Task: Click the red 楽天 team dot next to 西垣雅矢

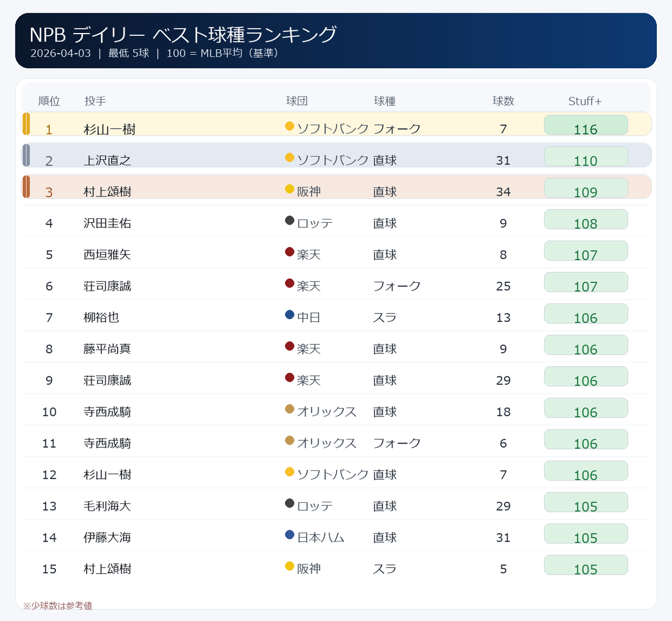Action: click(289, 252)
